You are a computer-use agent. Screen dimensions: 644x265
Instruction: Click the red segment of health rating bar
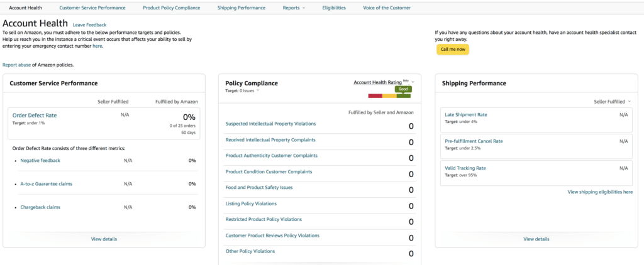click(375, 96)
